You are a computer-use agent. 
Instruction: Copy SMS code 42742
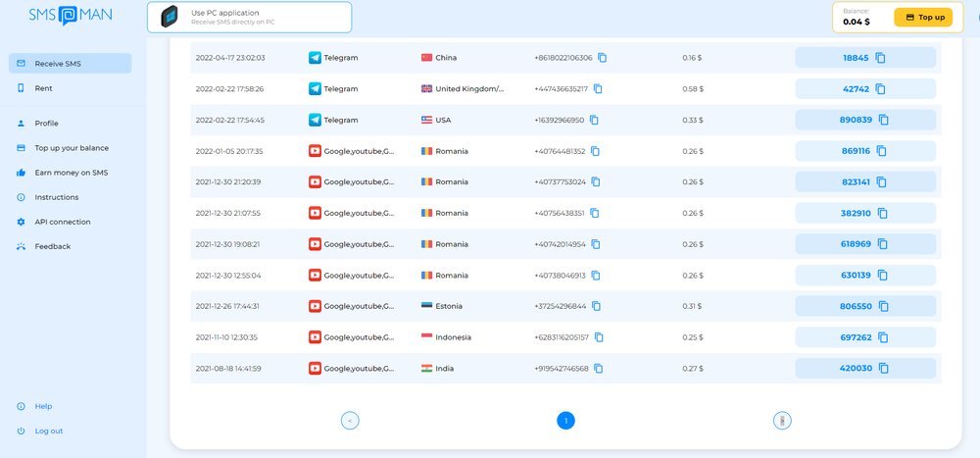pyautogui.click(x=880, y=89)
